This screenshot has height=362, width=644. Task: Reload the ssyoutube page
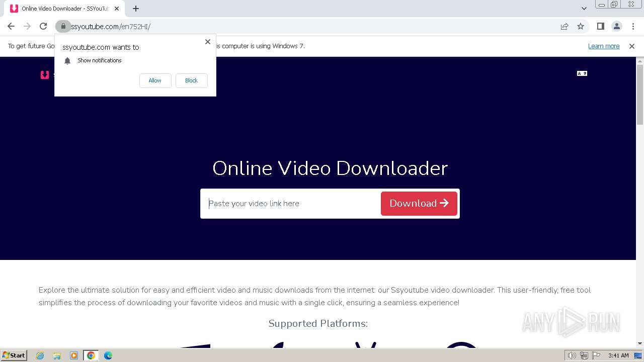43,27
